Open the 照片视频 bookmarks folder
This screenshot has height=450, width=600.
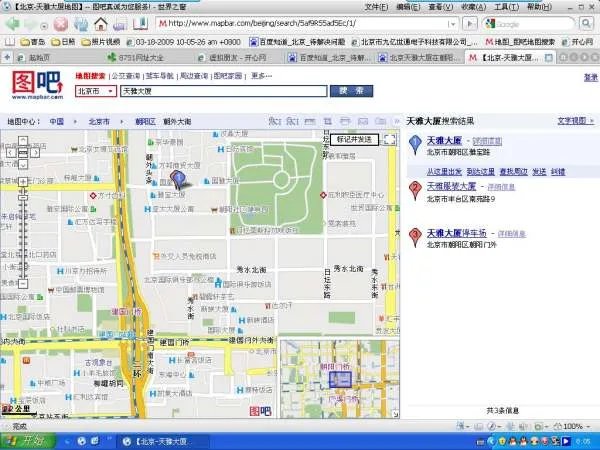[x=101, y=42]
